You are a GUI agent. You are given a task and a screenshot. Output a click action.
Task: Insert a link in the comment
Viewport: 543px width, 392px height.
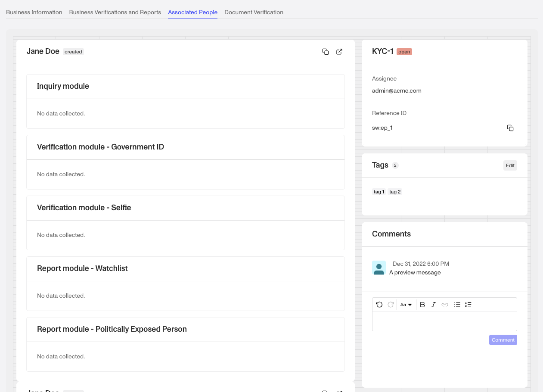445,305
